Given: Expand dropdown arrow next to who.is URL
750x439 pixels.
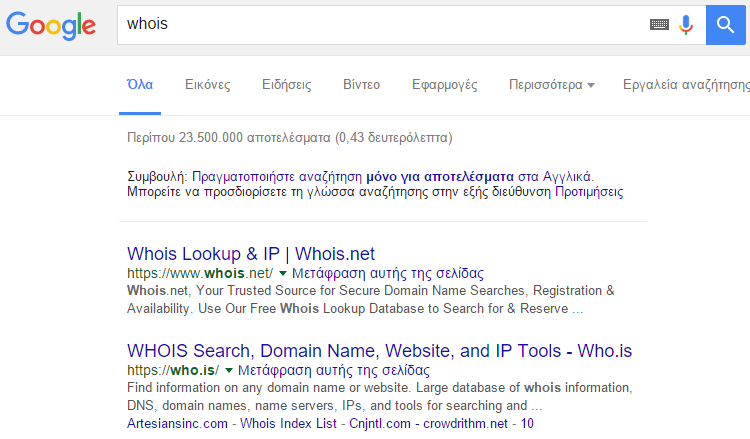Looking at the screenshot, I should click(229, 371).
